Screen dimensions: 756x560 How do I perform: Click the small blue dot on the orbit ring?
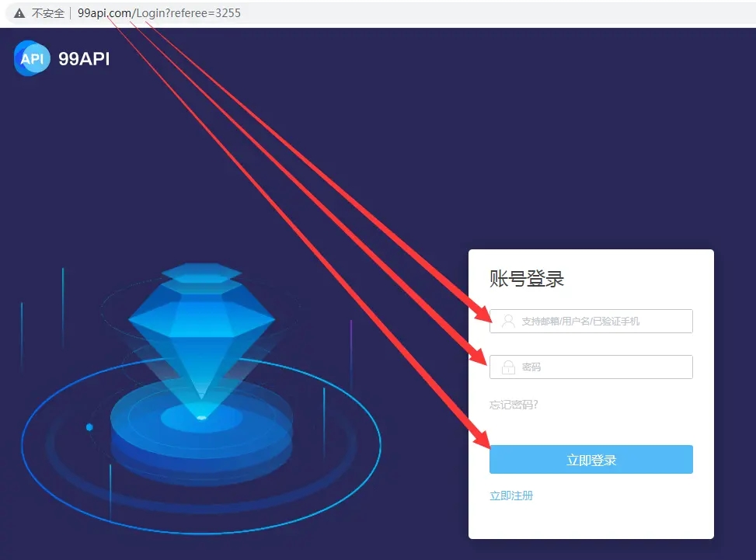point(89,427)
